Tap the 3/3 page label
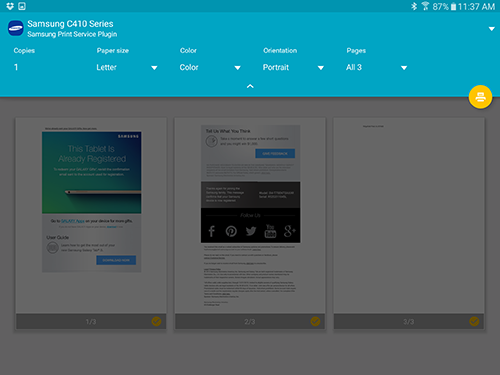The height and width of the screenshot is (375, 500). coord(409,322)
